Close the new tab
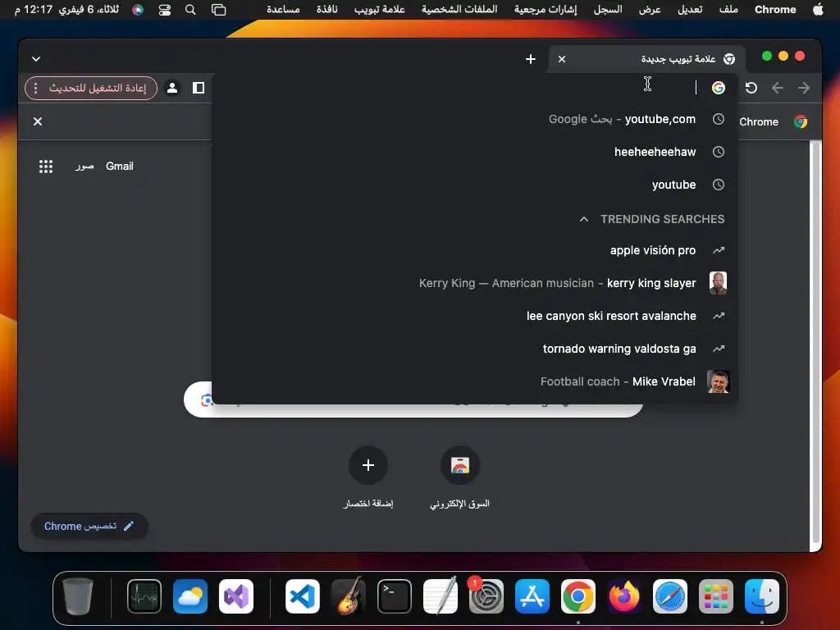The width and height of the screenshot is (840, 630). tap(561, 59)
